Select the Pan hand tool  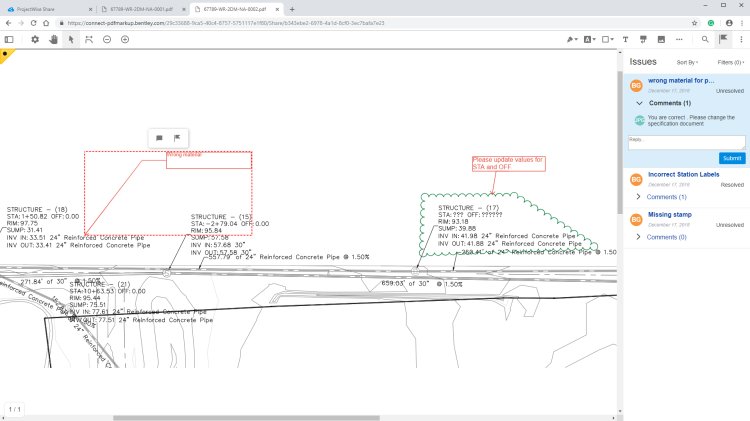[x=52, y=39]
